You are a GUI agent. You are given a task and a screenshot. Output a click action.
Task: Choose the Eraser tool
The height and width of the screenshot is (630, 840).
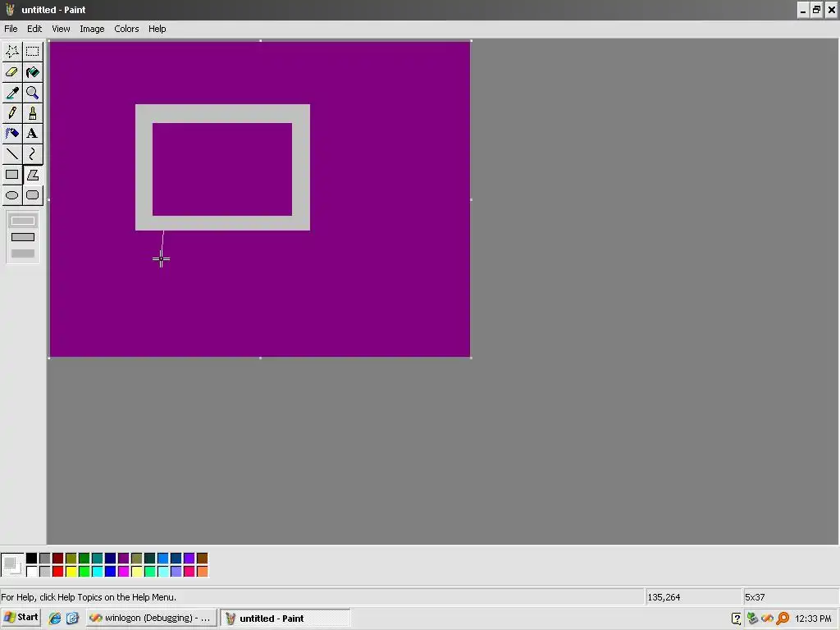pyautogui.click(x=12, y=72)
